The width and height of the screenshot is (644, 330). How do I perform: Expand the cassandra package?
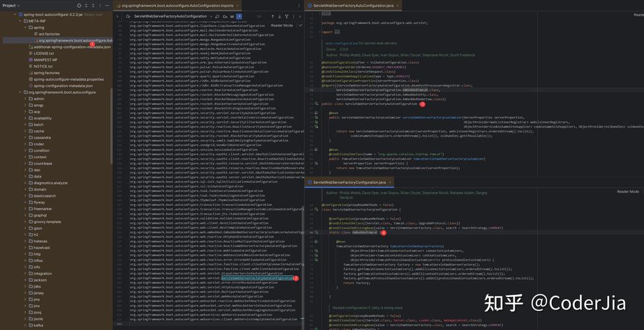pyautogui.click(x=26, y=137)
